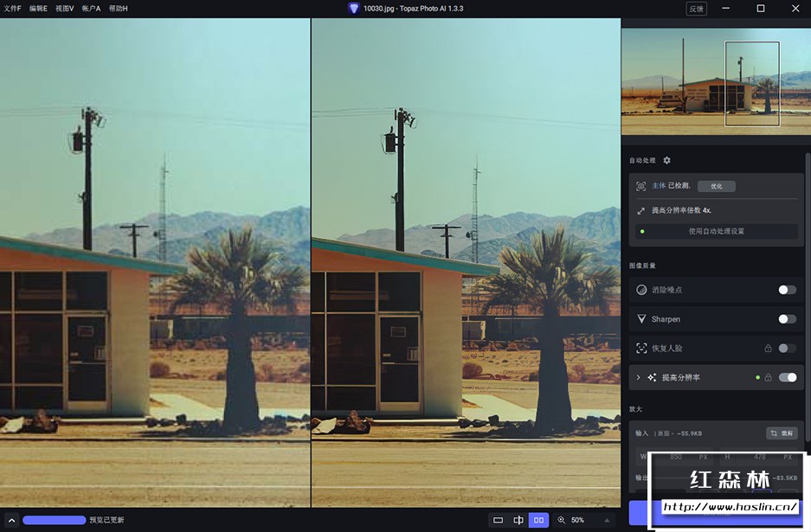Click the 优化 refine button
811x532 pixels.
(x=717, y=186)
